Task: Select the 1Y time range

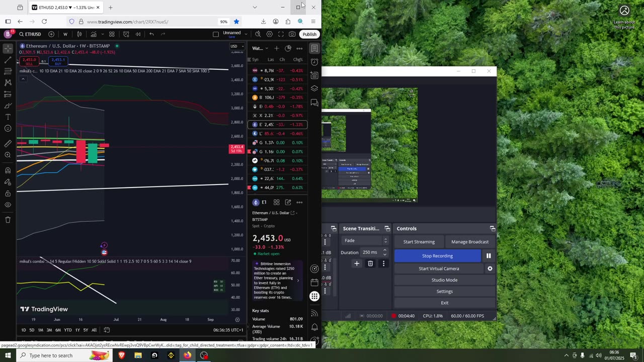Action: point(77,330)
